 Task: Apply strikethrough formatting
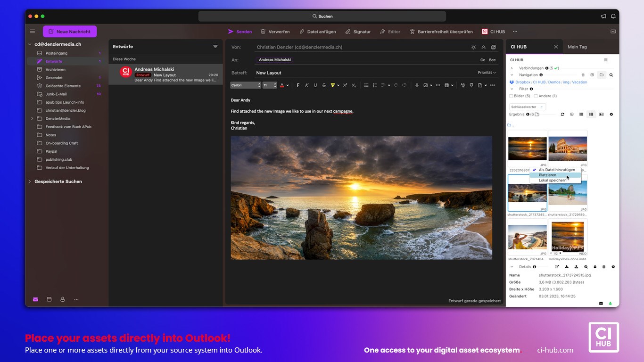324,85
